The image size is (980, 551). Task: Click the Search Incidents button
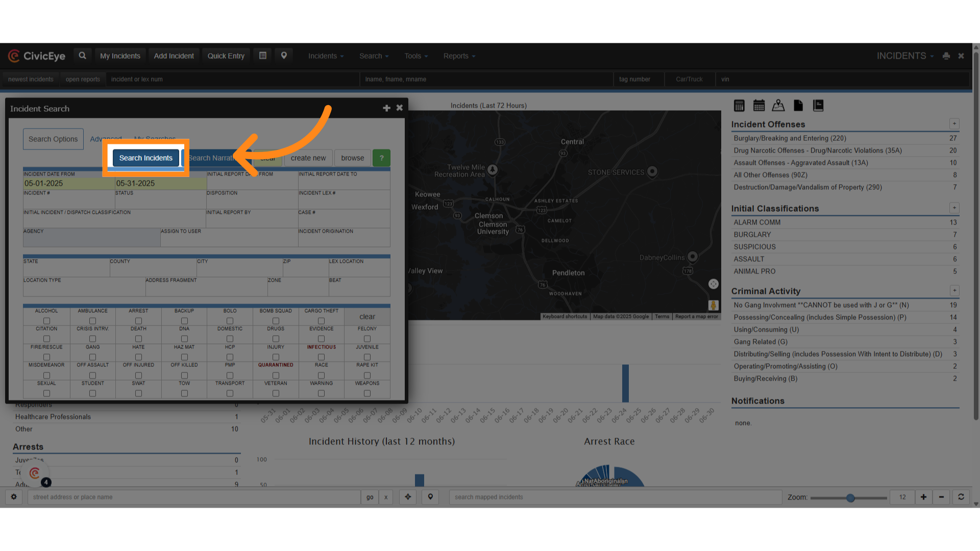coord(146,158)
